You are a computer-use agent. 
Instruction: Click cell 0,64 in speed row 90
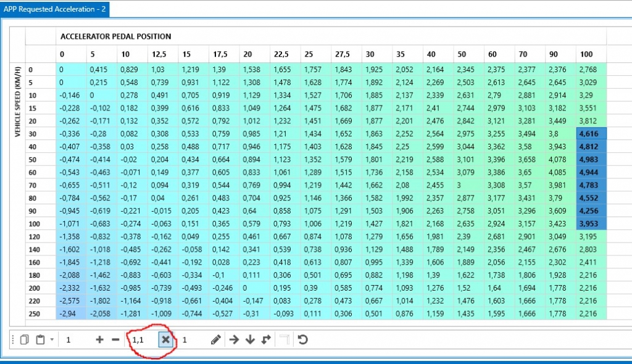click(x=255, y=211)
